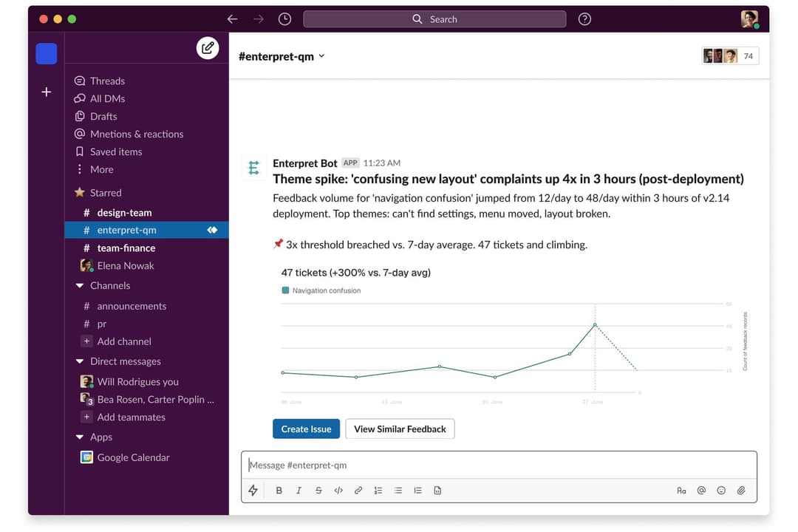Go forward with the right arrow
This screenshot has width=798, height=532.
tap(259, 19)
